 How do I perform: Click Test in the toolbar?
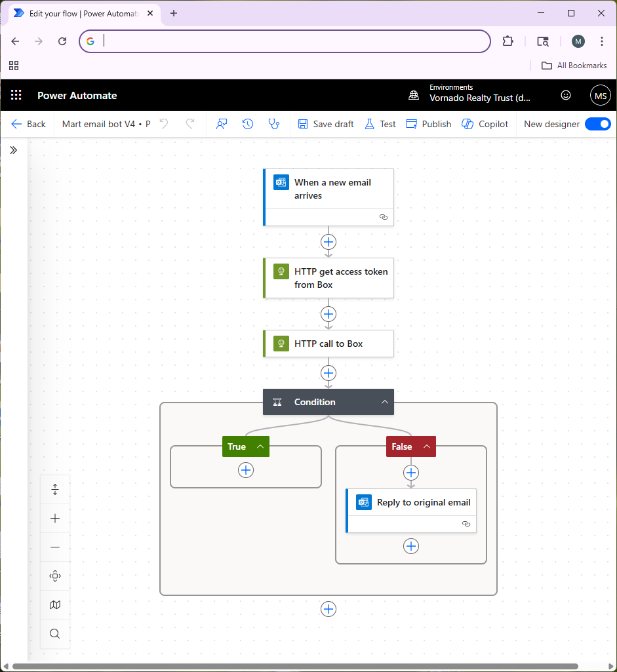380,124
